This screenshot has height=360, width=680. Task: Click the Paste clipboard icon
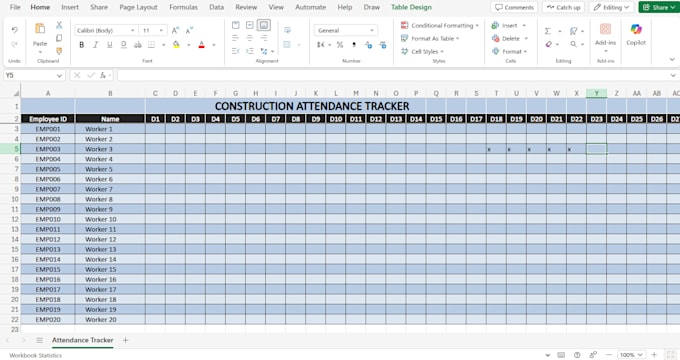click(x=40, y=29)
